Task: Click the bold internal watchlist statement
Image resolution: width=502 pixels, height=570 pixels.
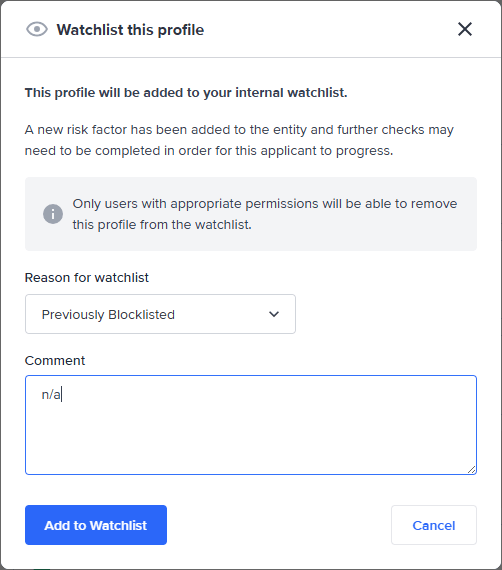Action: coord(186,93)
